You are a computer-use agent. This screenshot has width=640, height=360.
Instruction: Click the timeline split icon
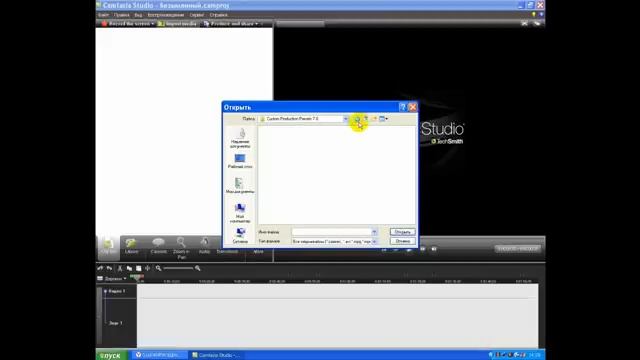147,268
